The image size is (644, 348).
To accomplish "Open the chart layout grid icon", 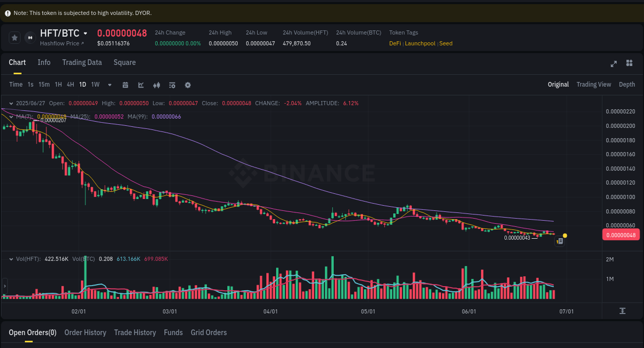I will (629, 64).
